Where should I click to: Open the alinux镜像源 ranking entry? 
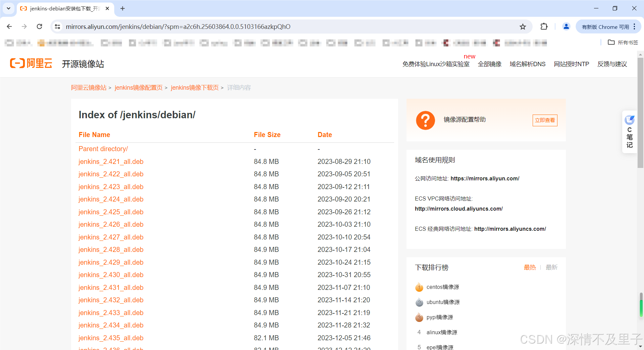pyautogui.click(x=442, y=333)
